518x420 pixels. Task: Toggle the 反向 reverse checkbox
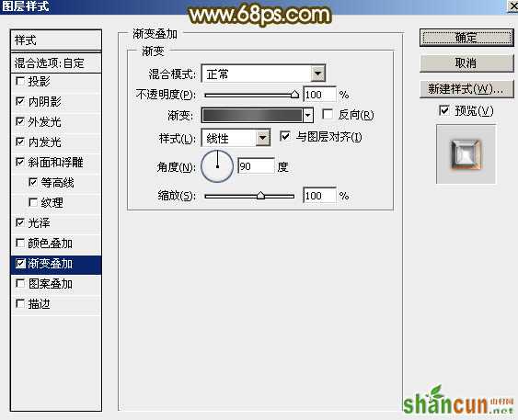(x=328, y=115)
